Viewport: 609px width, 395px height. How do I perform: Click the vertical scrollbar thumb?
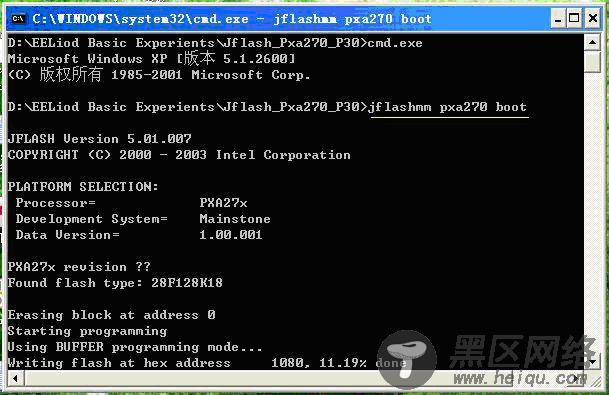(592, 62)
